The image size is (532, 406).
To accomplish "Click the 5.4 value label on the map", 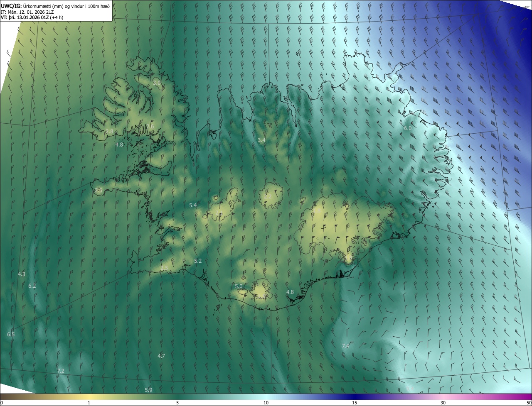I will click(x=193, y=205).
